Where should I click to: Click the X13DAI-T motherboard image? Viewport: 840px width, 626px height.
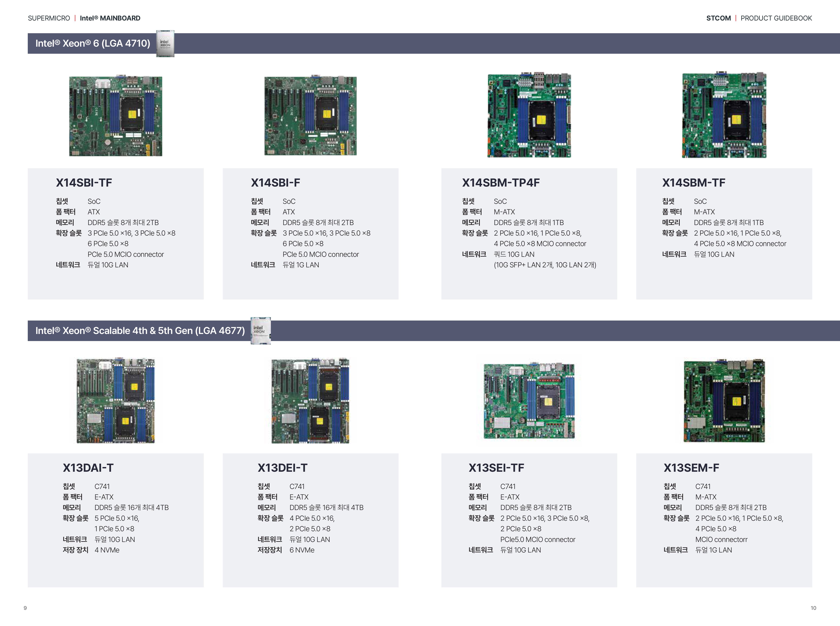coord(116,400)
